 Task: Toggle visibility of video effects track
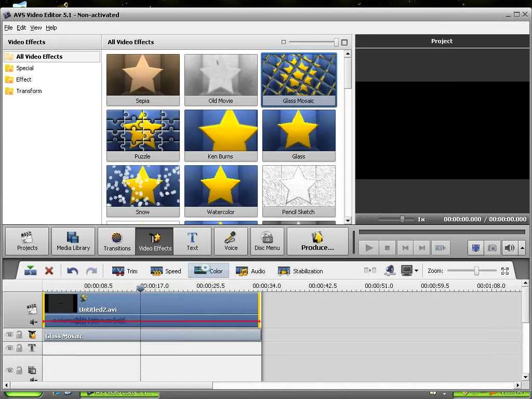click(x=9, y=335)
